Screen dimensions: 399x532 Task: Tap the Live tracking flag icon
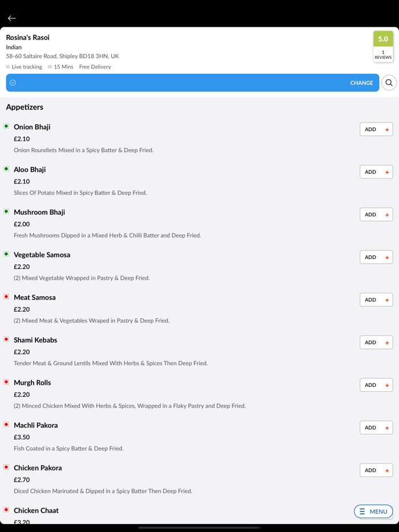(8, 67)
